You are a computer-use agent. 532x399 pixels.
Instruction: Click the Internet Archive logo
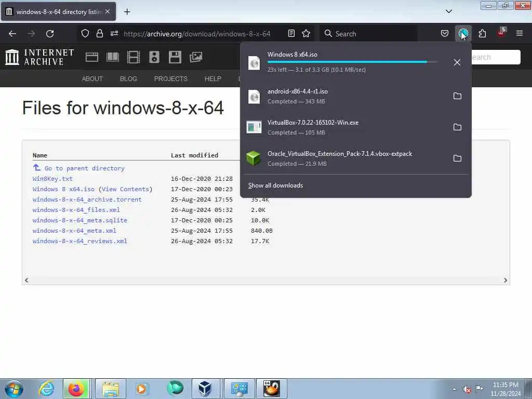pos(39,57)
